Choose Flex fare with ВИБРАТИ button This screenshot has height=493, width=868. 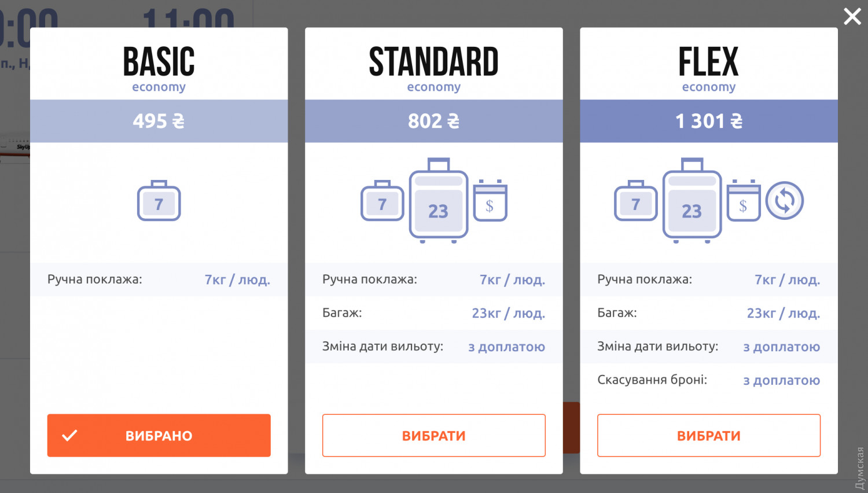[x=708, y=435]
